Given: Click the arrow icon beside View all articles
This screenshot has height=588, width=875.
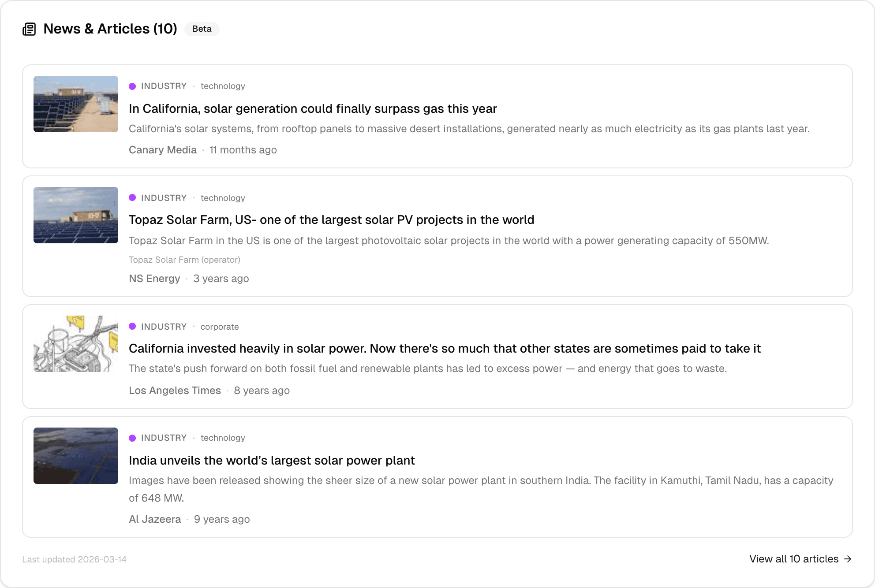Looking at the screenshot, I should [848, 559].
